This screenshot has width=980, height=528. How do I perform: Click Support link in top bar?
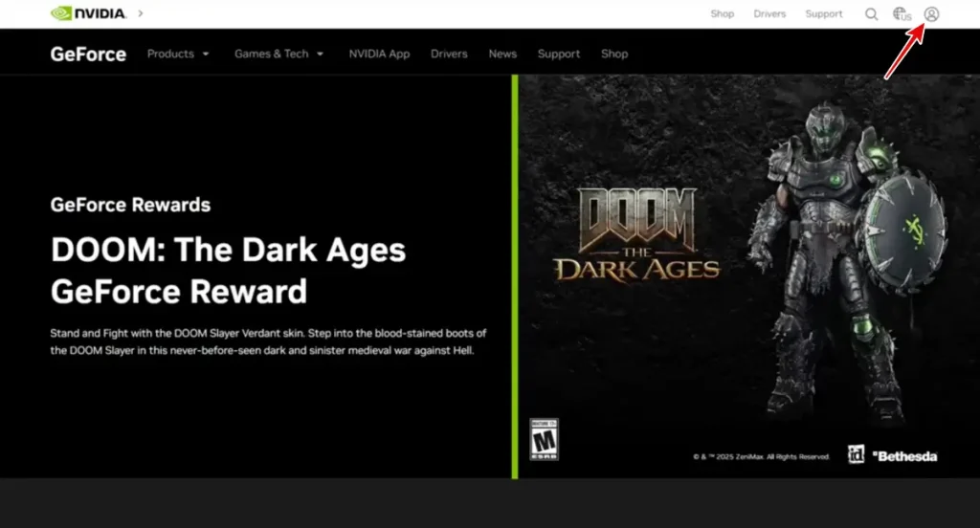coord(824,13)
